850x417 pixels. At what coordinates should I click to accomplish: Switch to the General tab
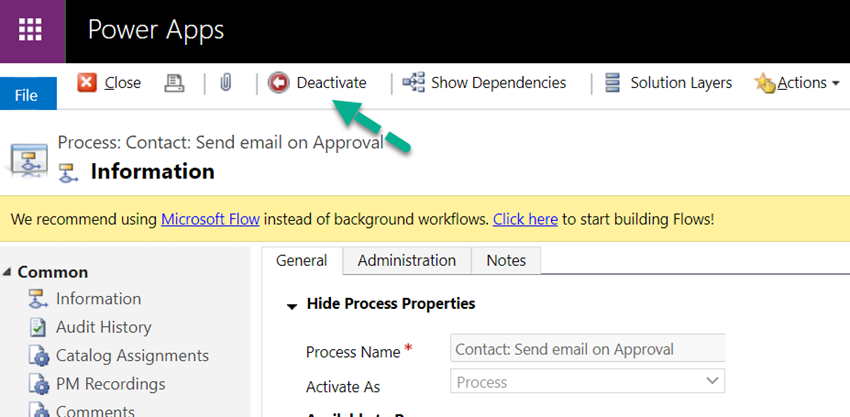point(301,260)
